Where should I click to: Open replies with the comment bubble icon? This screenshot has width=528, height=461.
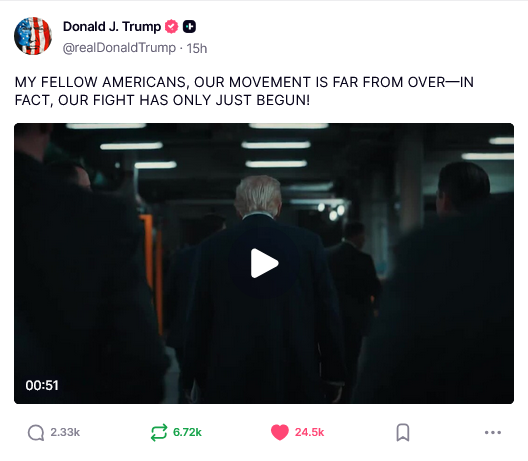(36, 432)
